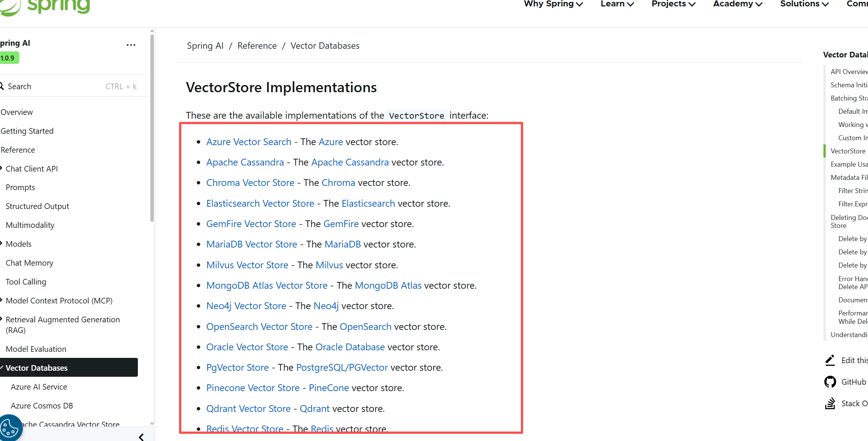This screenshot has height=441, width=868.
Task: Click the search magnifier icon
Action: click(x=2, y=86)
